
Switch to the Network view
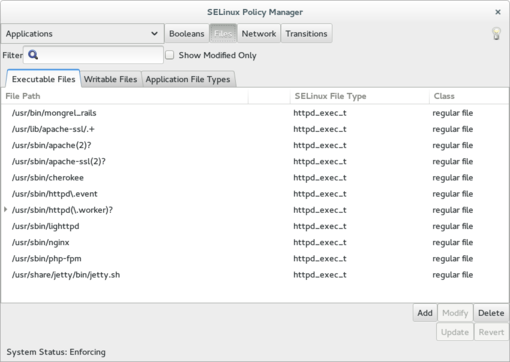pos(259,34)
